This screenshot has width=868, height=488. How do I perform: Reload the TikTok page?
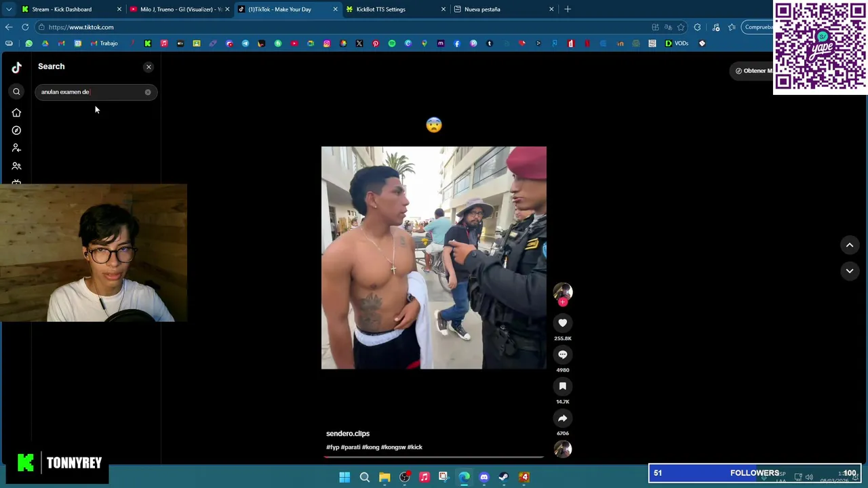(25, 27)
